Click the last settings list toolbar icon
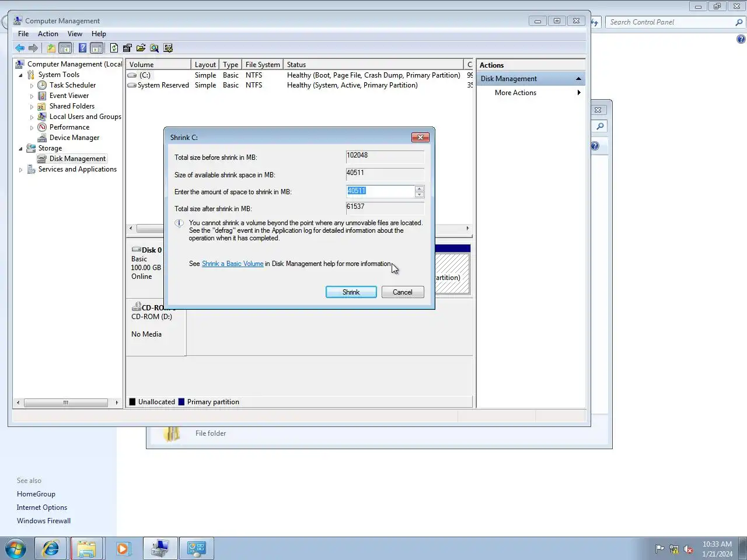Viewport: 747px width, 560px height. point(168,48)
